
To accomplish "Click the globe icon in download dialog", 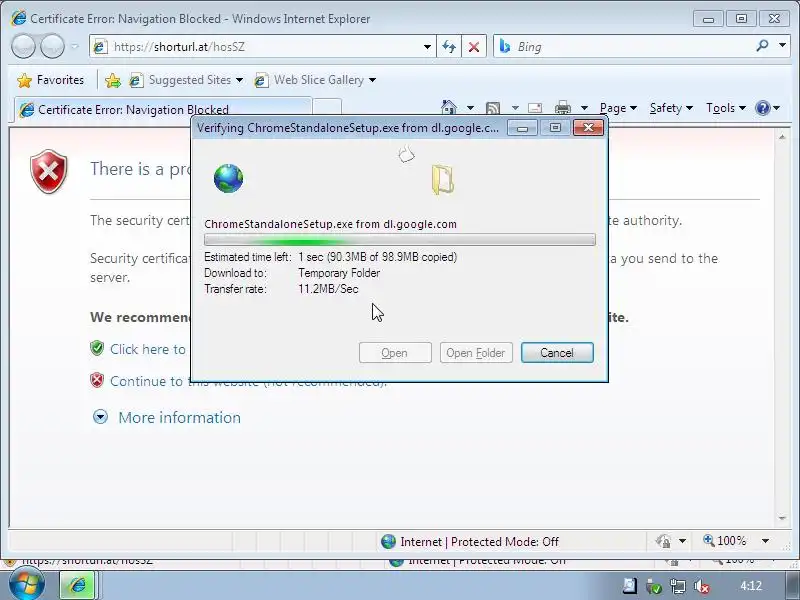I will [228, 178].
